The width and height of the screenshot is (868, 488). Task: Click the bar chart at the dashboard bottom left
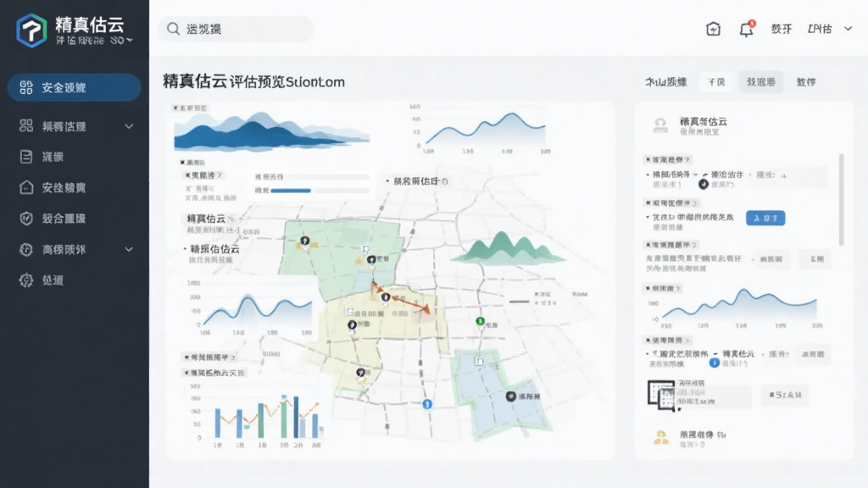pos(259,415)
